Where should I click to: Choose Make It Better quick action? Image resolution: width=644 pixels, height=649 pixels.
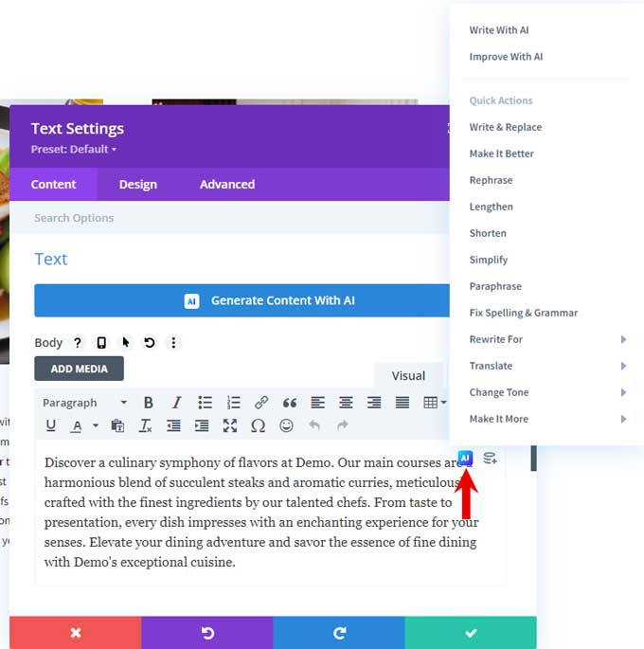pos(501,153)
